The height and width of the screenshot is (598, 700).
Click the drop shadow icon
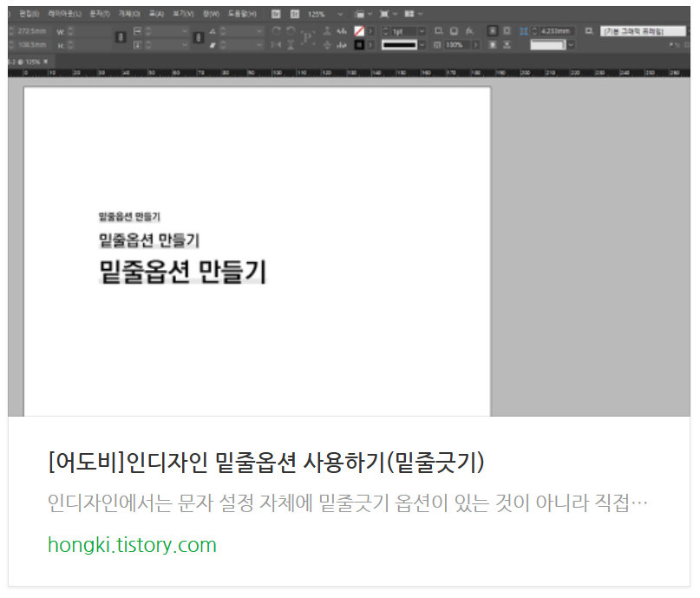[439, 31]
